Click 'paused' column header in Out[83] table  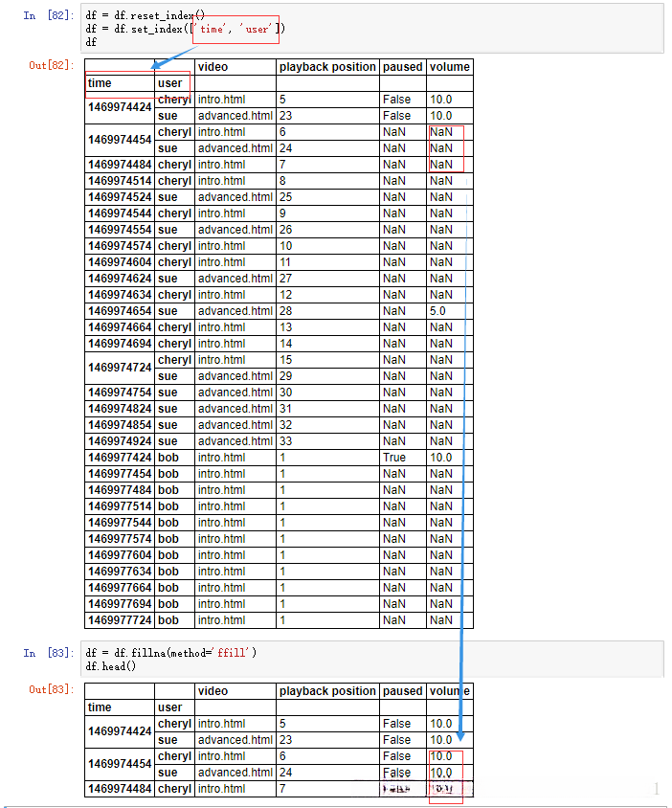pos(402,691)
